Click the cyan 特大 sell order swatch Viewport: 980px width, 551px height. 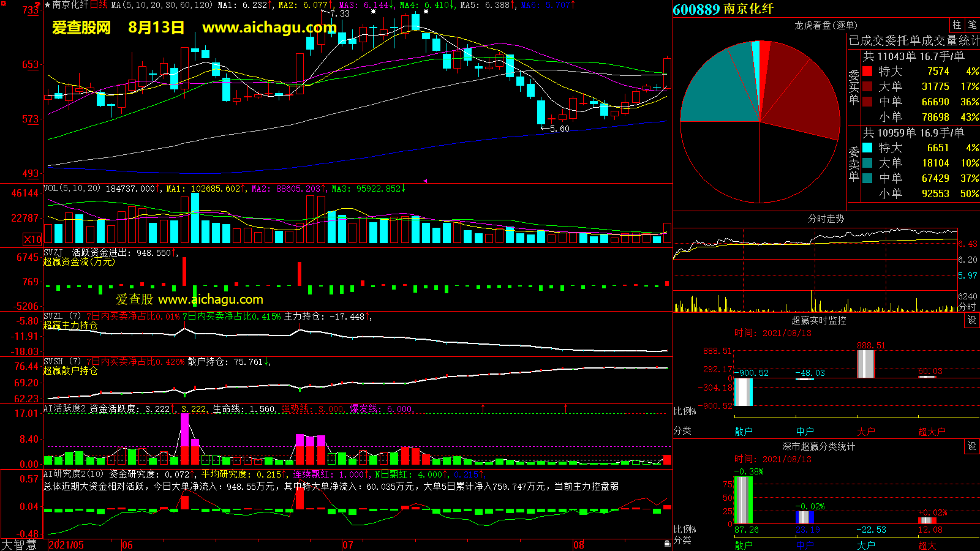(x=867, y=148)
